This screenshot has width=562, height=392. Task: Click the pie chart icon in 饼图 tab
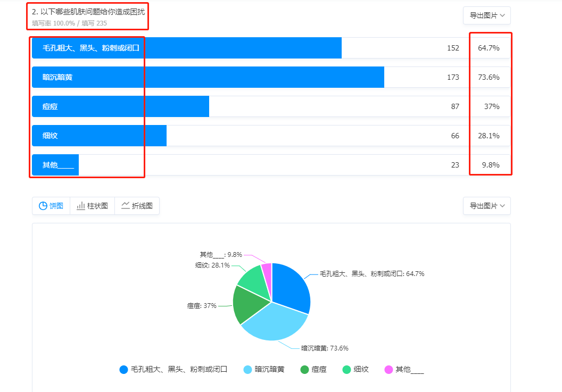click(43, 206)
